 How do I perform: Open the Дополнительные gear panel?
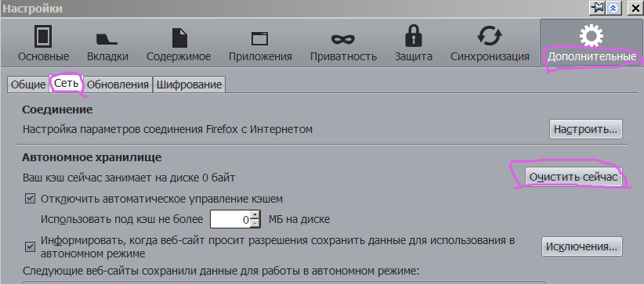point(592,43)
